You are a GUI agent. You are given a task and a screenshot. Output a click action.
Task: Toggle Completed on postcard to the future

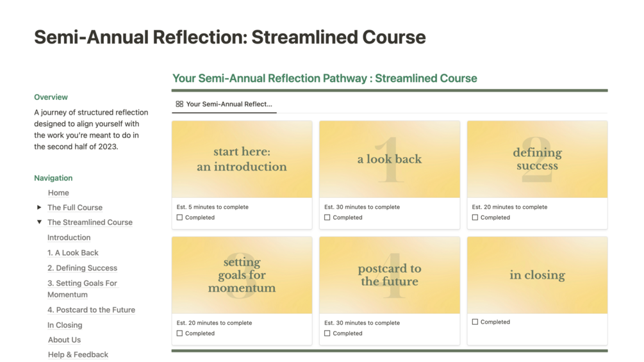pos(327,334)
